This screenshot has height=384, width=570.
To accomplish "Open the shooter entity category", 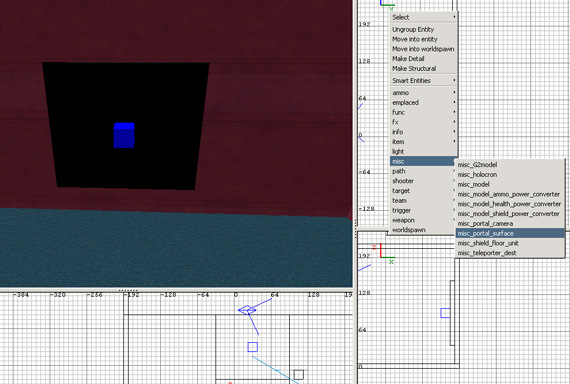I will coord(422,181).
